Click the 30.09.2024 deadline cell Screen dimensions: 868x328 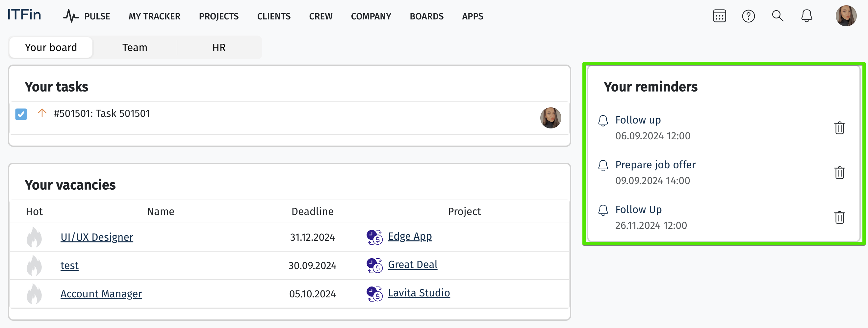pyautogui.click(x=312, y=266)
